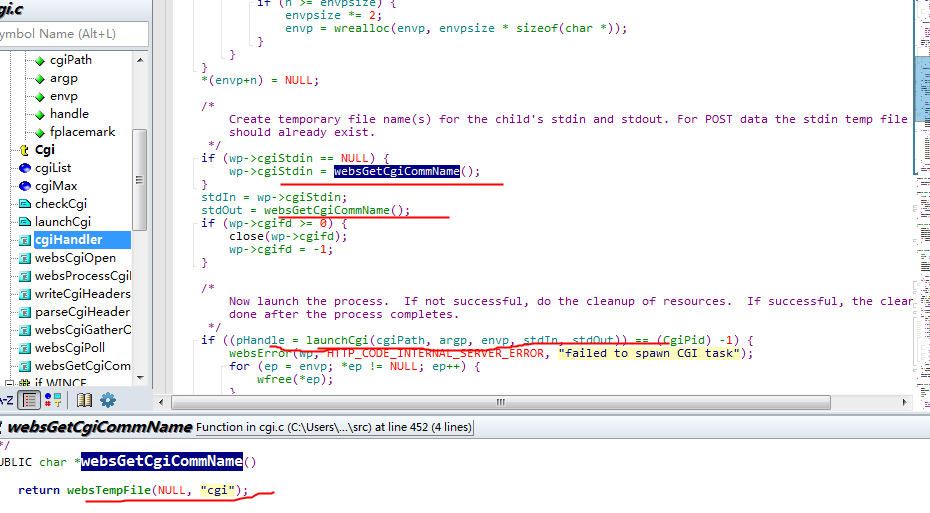Toggle outline view button in symbol toolbar
The width and height of the screenshot is (930, 513).
click(29, 400)
